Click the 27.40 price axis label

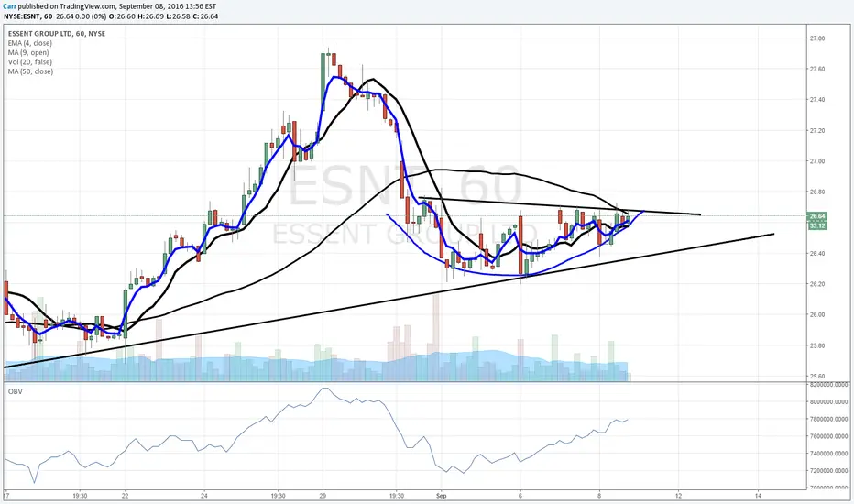click(x=817, y=100)
